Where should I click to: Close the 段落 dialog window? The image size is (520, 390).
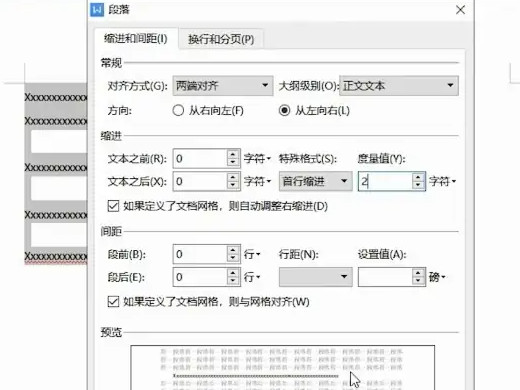(460, 10)
